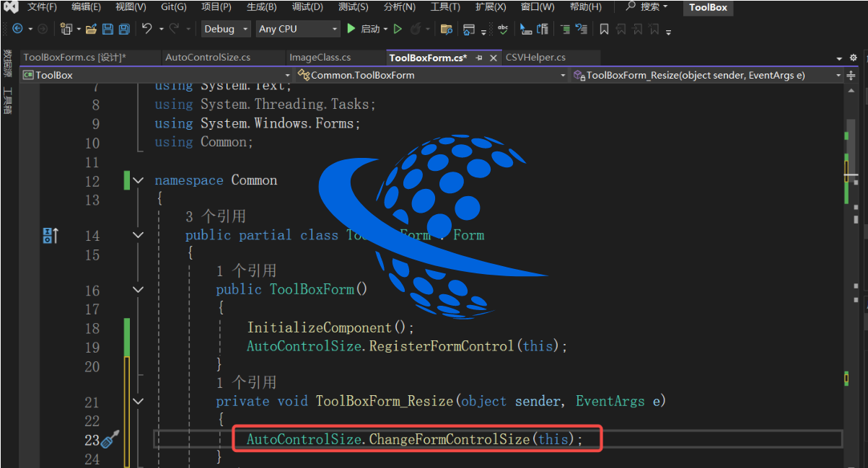Click the 搜索 search box

point(646,7)
